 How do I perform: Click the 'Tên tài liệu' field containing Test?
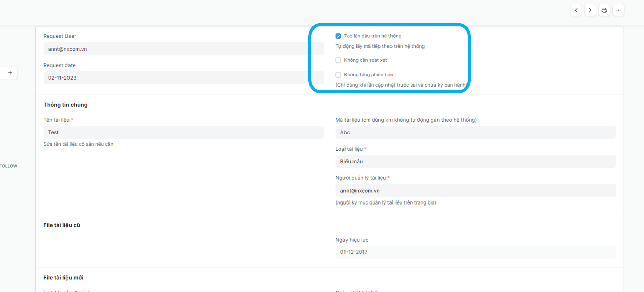coord(183,132)
